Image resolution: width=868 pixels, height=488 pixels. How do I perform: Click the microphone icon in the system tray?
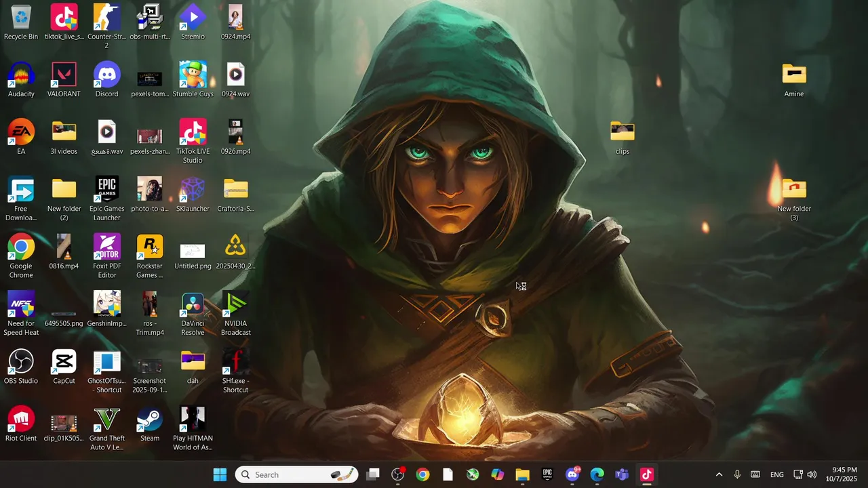tap(737, 474)
